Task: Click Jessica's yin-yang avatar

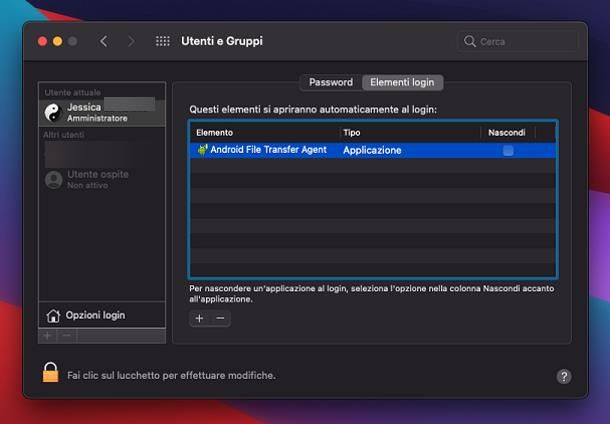Action: (x=53, y=112)
